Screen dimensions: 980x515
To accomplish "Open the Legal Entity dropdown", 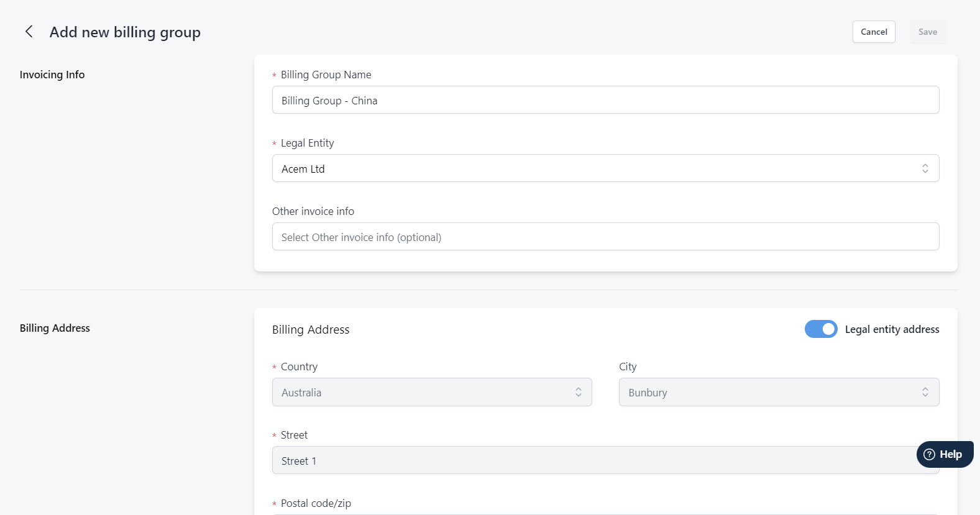I will (x=605, y=168).
